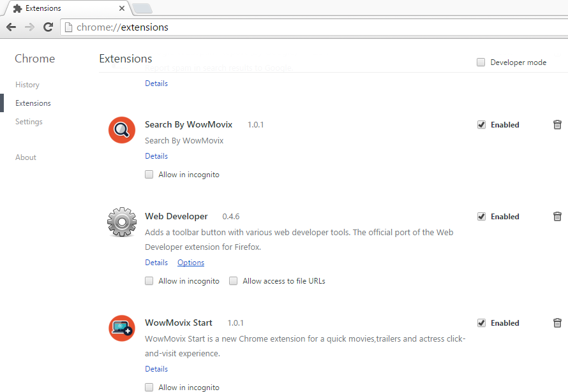This screenshot has width=568, height=392.
Task: Uncheck Enabled for Web Developer
Action: 482,217
